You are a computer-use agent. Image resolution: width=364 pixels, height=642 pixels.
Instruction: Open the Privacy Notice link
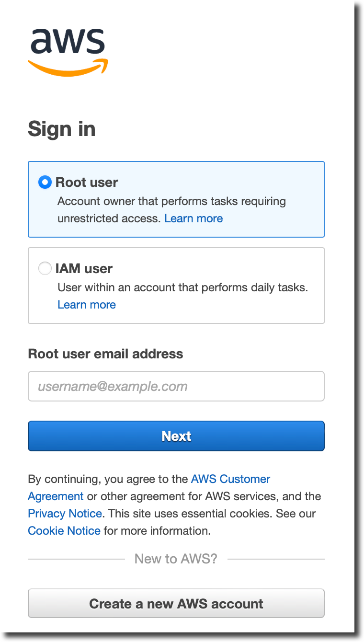point(65,514)
